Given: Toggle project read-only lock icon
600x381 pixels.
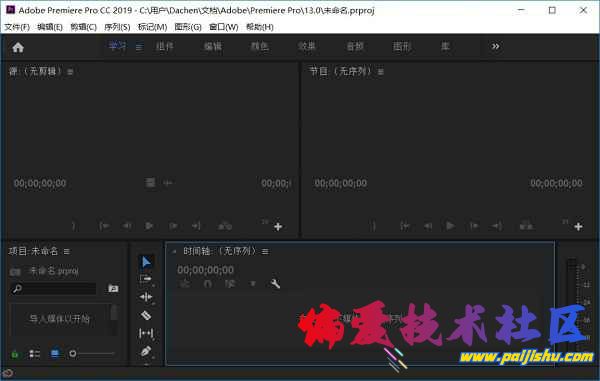Looking at the screenshot, I should (x=15, y=354).
